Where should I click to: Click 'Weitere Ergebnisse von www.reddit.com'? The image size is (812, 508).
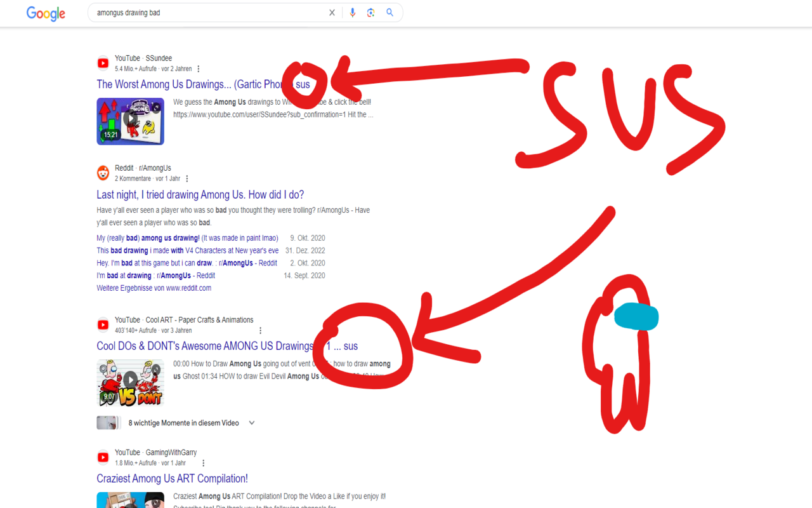click(154, 288)
